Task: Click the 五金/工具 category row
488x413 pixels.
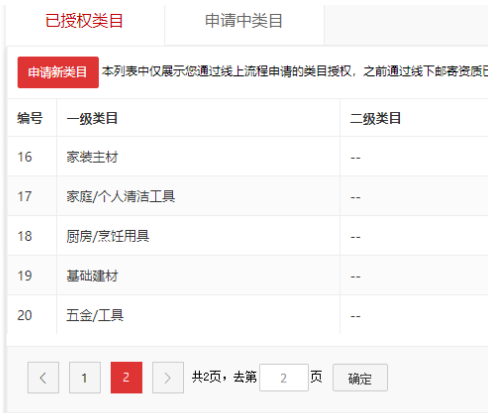Action: [x=247, y=315]
